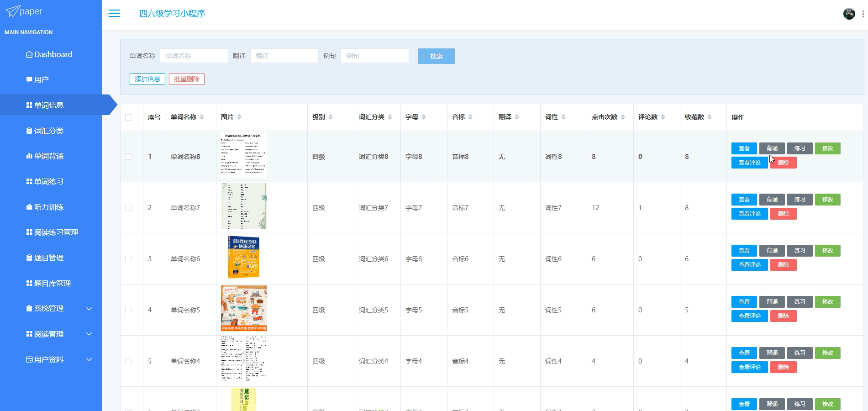The height and width of the screenshot is (411, 868).
Task: Focus the 翻译 search input
Action: tap(284, 56)
